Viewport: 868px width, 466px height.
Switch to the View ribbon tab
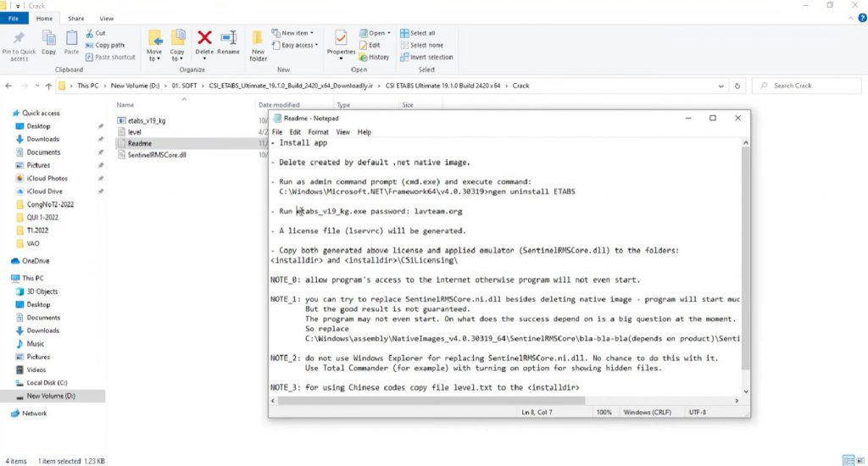[x=106, y=19]
